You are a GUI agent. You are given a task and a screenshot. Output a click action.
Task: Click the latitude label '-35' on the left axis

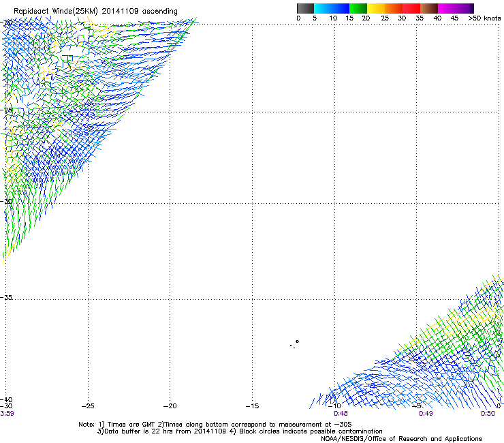(6, 297)
